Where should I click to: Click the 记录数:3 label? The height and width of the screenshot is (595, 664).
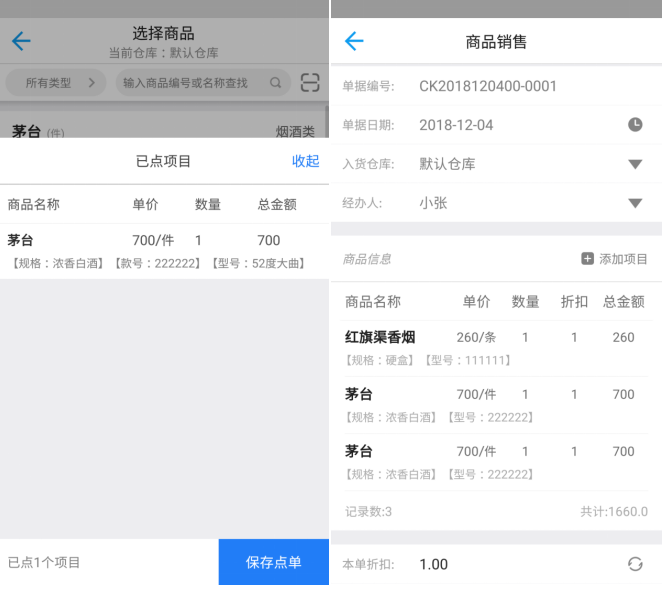pyautogui.click(x=368, y=512)
